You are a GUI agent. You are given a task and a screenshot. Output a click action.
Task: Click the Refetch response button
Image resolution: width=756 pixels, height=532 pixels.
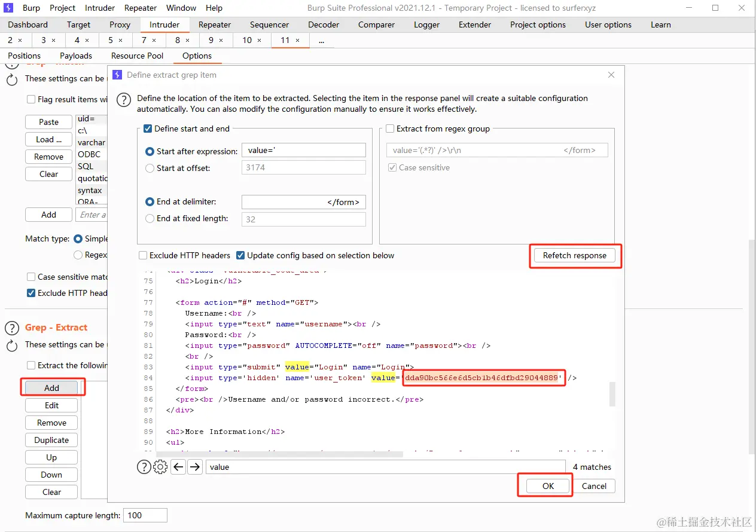575,255
